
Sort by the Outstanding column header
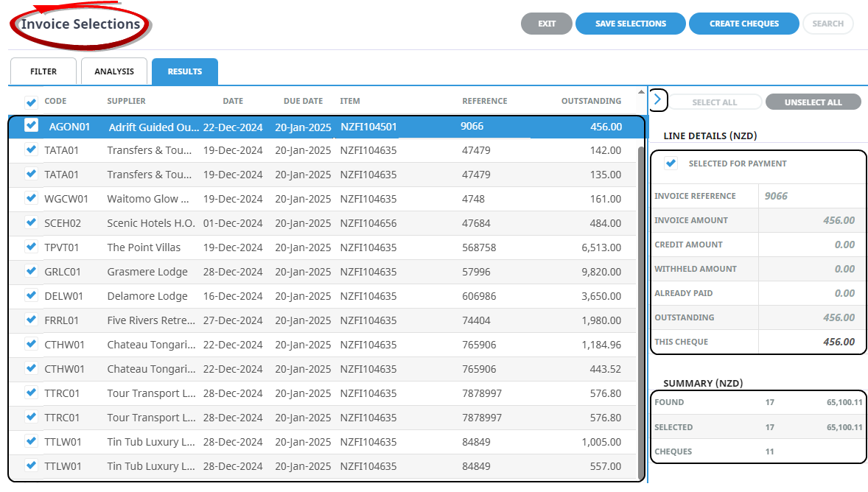590,101
